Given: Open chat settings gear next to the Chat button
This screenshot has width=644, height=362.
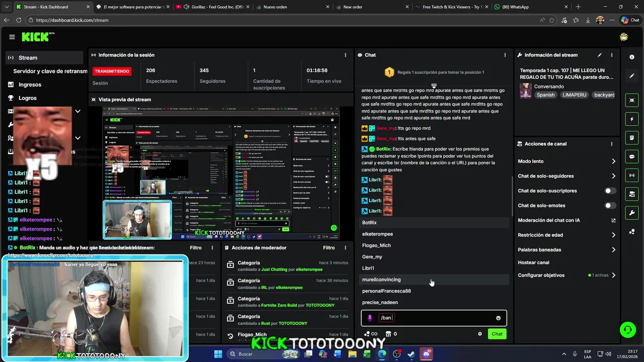Looking at the screenshot, I should (479, 334).
